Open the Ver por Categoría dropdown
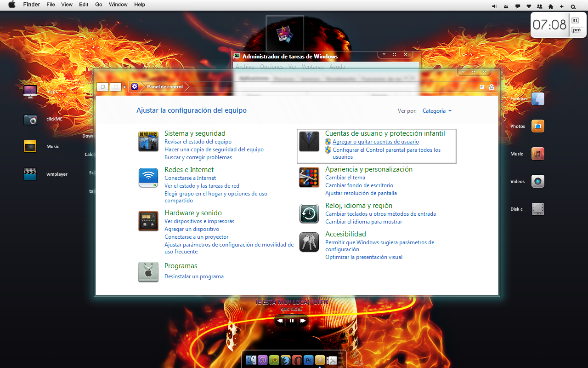Viewport: 588px width, 368px height. (x=437, y=111)
